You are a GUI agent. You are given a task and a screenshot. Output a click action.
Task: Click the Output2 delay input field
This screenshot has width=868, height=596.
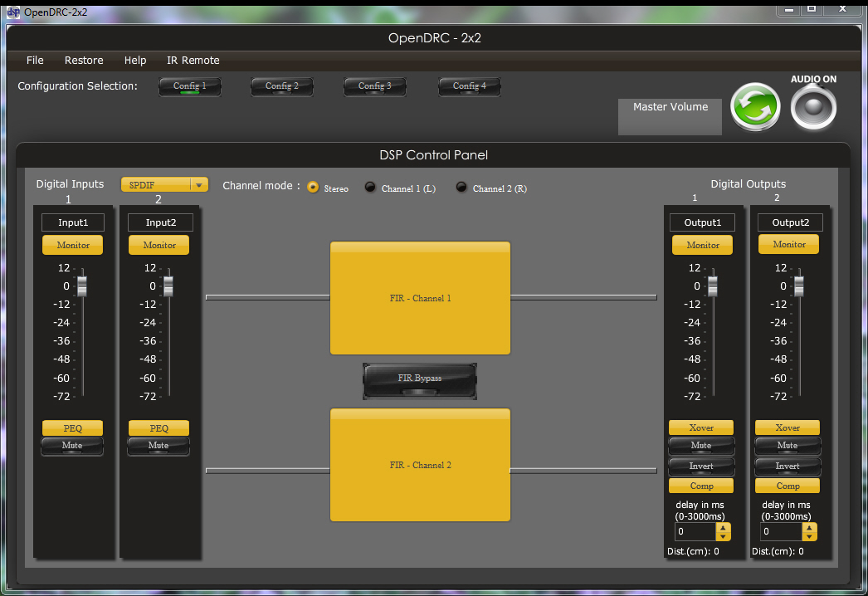(x=780, y=531)
